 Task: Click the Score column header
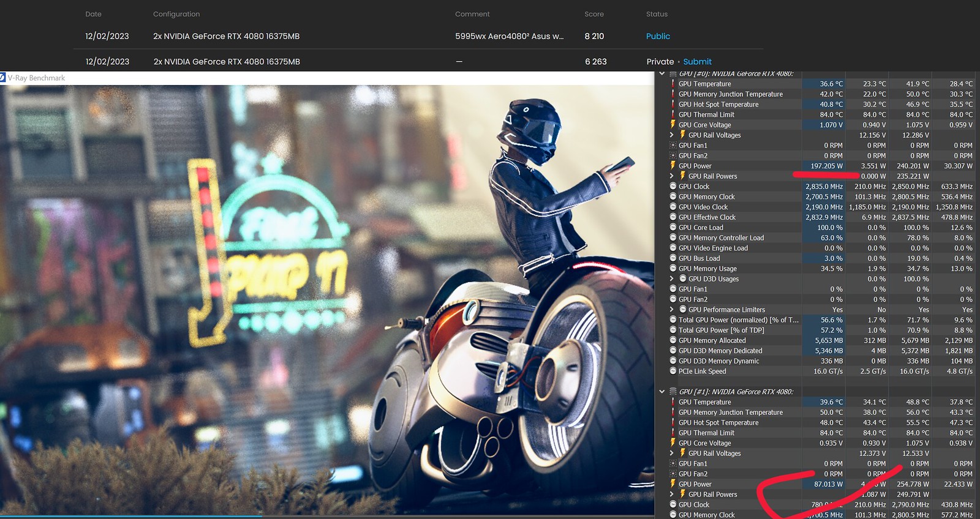(x=594, y=14)
